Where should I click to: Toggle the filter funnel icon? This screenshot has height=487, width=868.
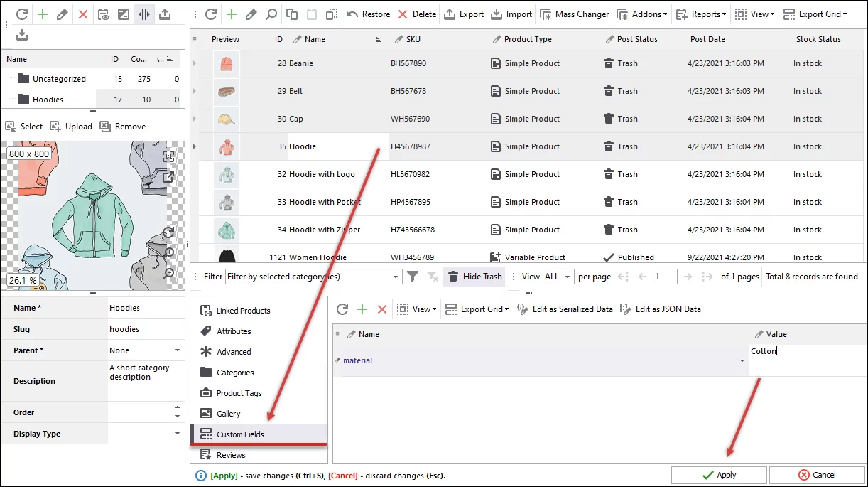coord(413,277)
